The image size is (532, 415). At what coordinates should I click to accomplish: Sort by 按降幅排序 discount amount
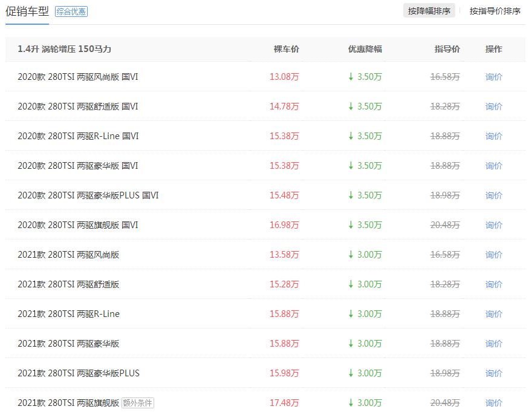[429, 11]
